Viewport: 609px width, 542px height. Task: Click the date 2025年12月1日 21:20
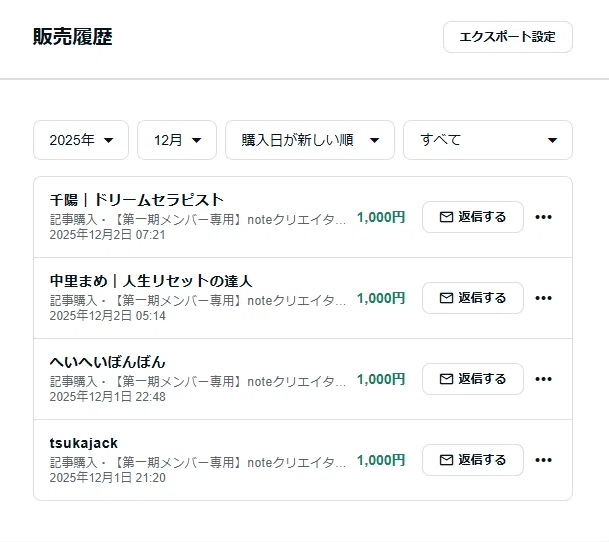coord(108,478)
